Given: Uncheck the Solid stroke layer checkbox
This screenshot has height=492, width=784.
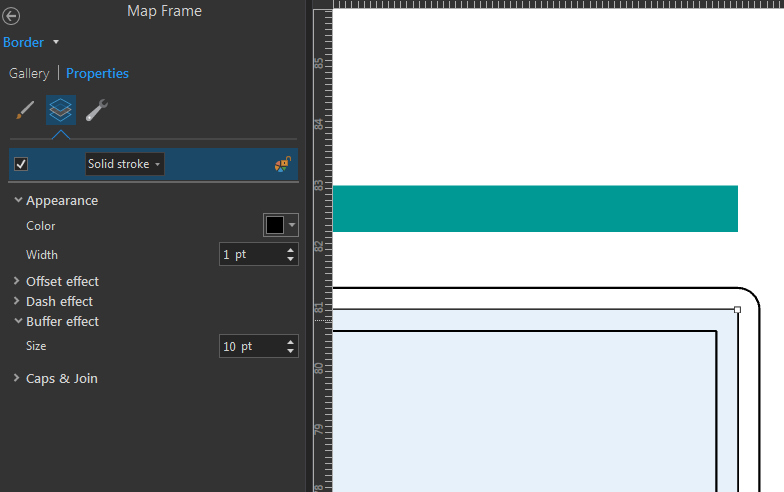Looking at the screenshot, I should pyautogui.click(x=21, y=164).
